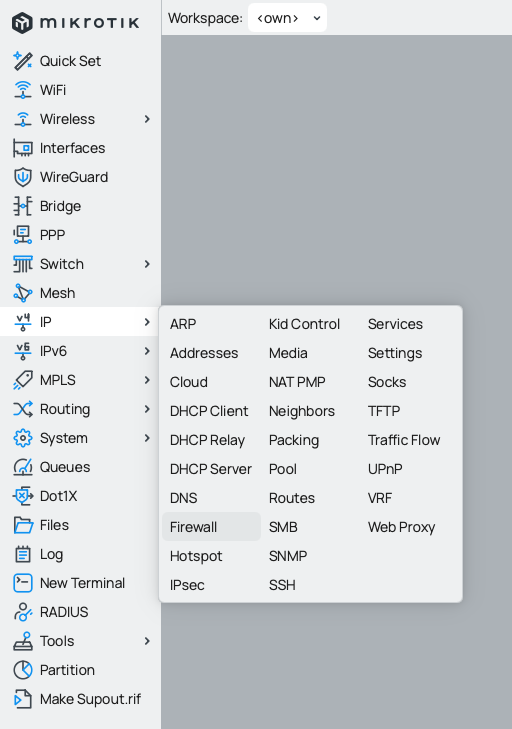Collapse the IP submenu arrow
512x729 pixels.
coord(147,322)
